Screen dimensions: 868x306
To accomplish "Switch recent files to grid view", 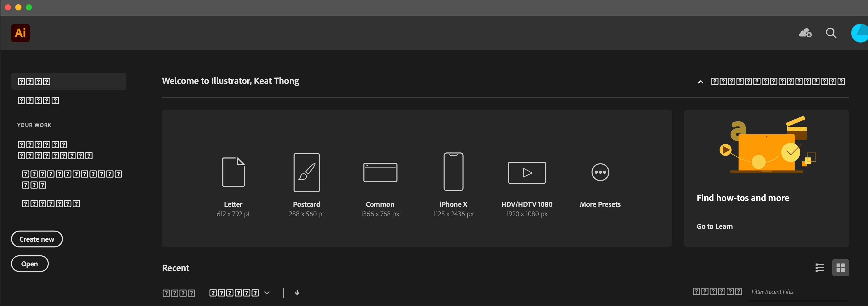I will (x=840, y=267).
